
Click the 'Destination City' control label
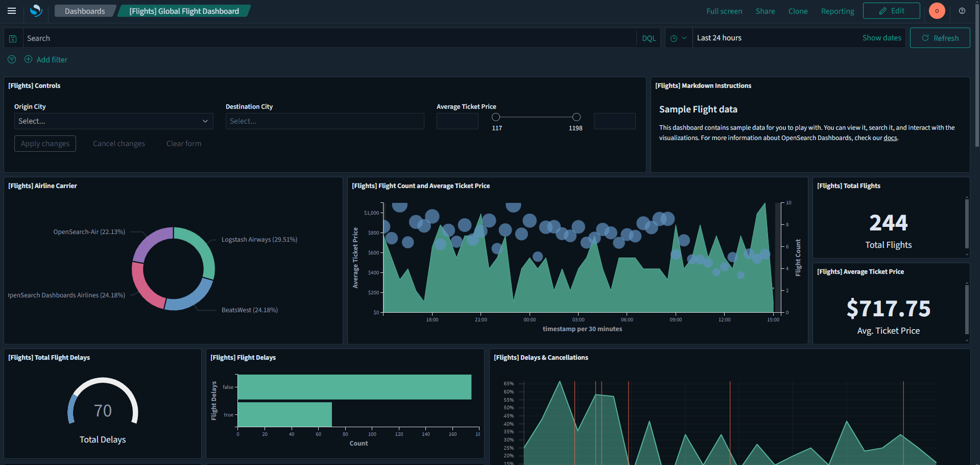point(249,107)
